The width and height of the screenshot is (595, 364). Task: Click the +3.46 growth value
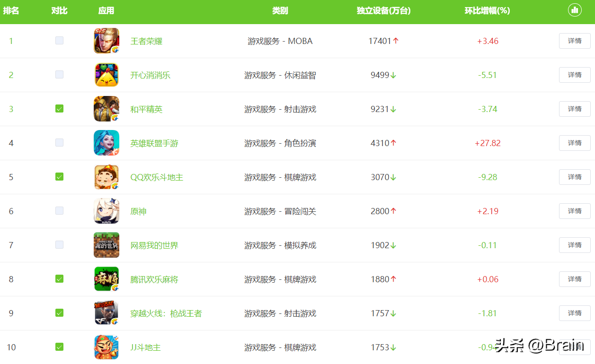point(488,41)
